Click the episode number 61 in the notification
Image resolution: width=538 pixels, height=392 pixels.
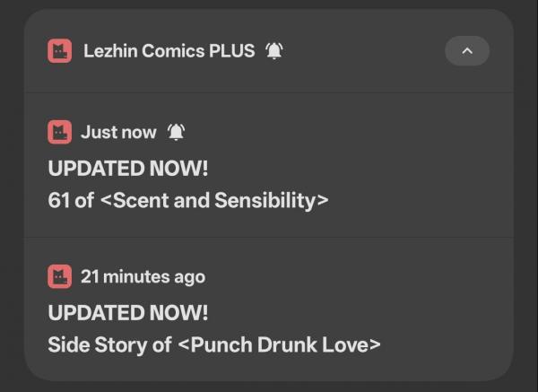pyautogui.click(x=59, y=200)
